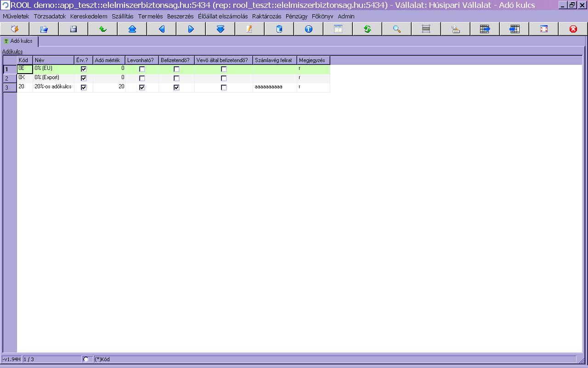Viewport: 588px width, 368px height.
Task: Toggle Befizetendő? checkbox for 20%-os adókulcs row
Action: point(176,87)
